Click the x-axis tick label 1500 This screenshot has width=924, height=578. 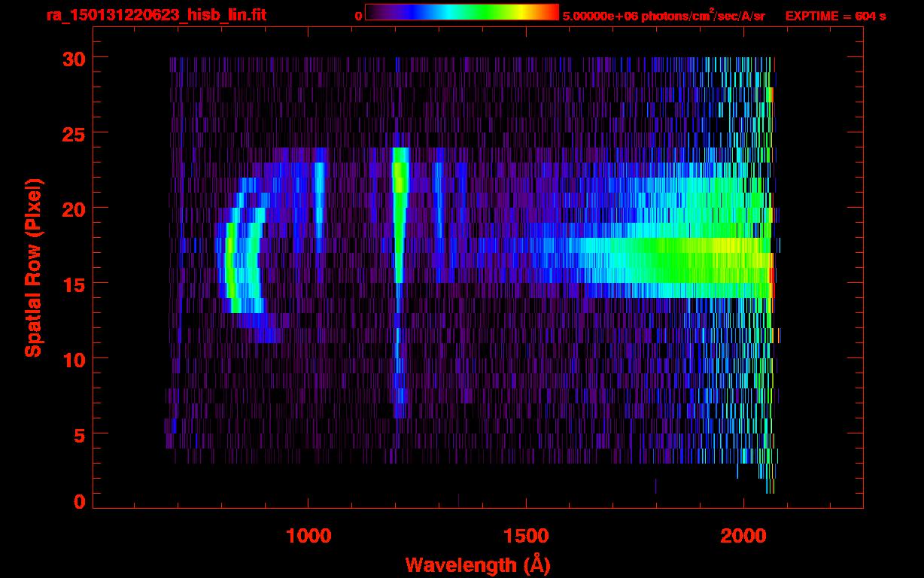coord(526,536)
